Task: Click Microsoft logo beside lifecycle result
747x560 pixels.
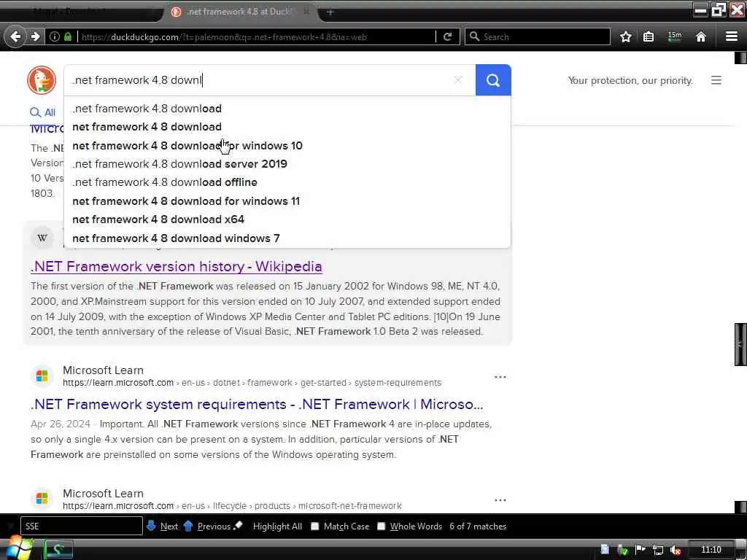Action: [42, 499]
